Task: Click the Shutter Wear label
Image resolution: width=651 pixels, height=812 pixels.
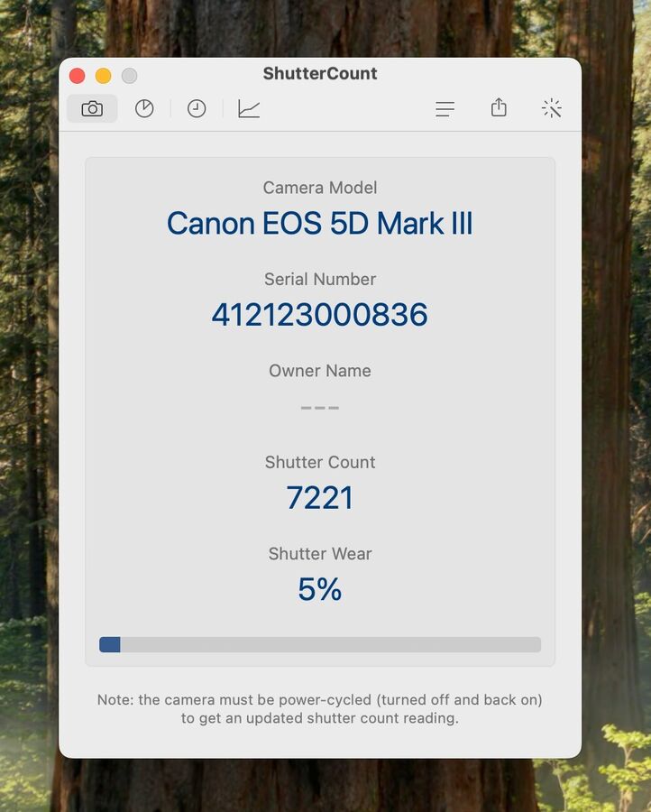Action: pos(320,554)
